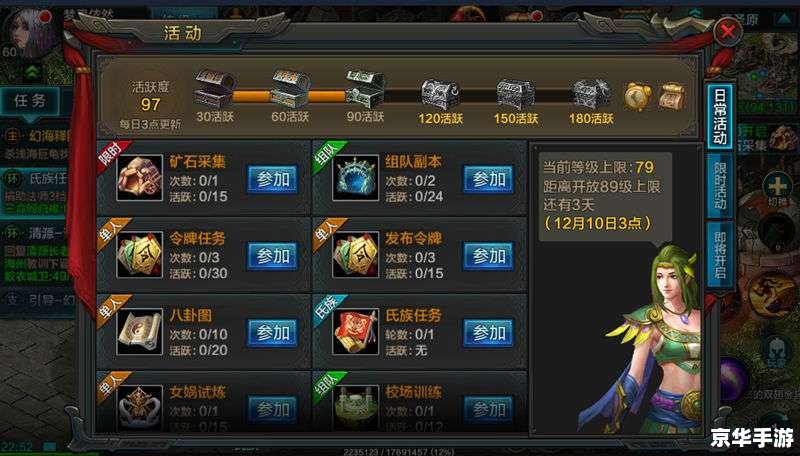Click 参加 for 氏族任务
This screenshot has width=800, height=456.
click(488, 333)
